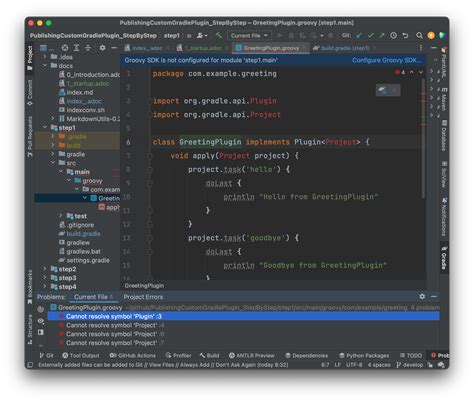Image resolution: width=474 pixels, height=402 pixels.
Task: Hide the Project tool window
Action: tap(114, 48)
